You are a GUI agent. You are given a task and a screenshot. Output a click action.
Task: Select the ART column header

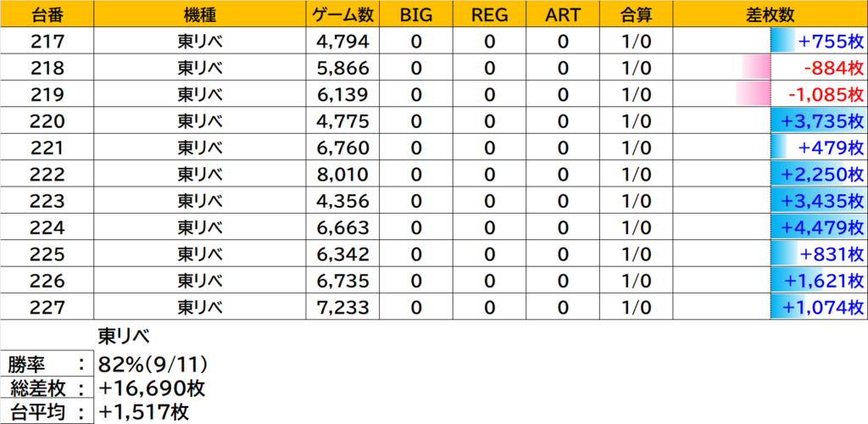click(562, 14)
